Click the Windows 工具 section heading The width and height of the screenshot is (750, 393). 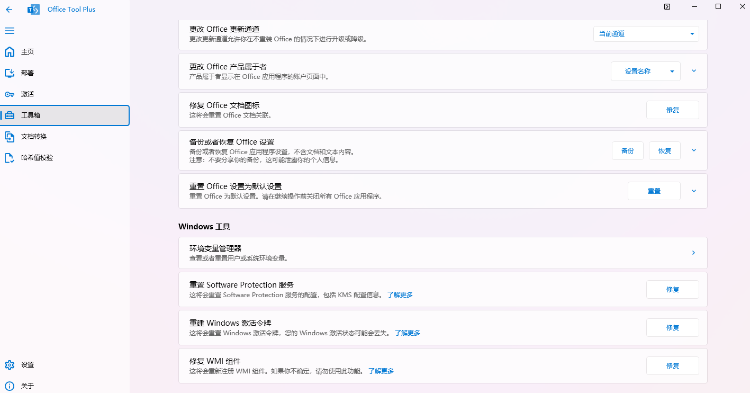coord(204,226)
